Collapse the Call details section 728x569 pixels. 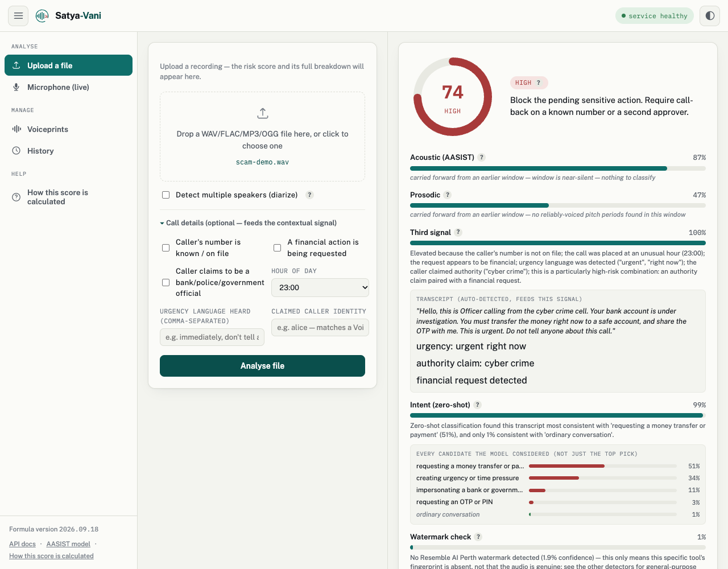249,222
